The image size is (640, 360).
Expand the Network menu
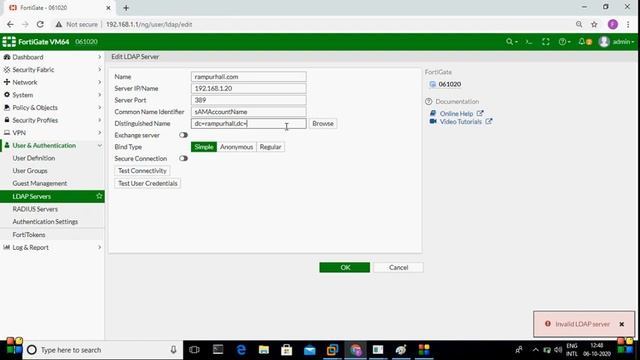coord(52,82)
